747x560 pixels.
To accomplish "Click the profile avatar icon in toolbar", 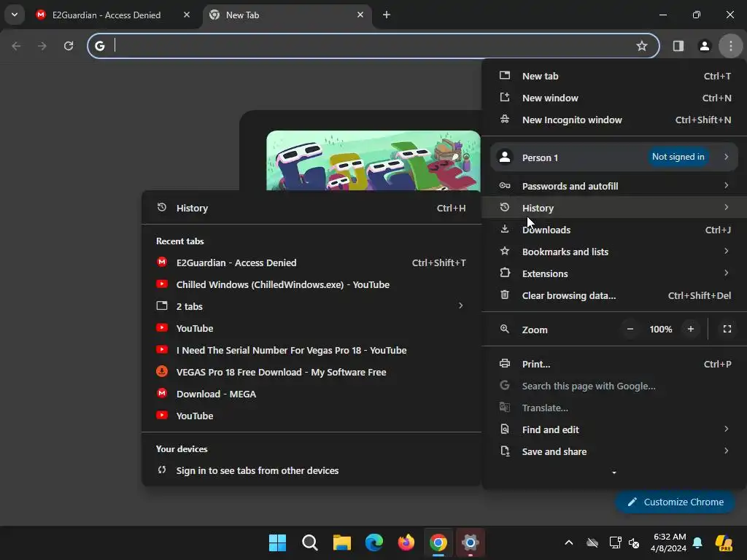I will point(704,46).
